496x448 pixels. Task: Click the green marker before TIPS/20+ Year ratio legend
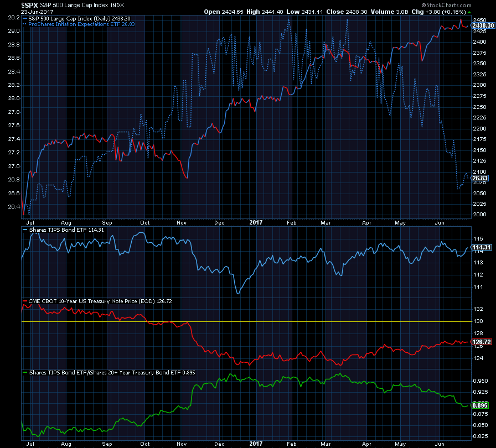pos(25,373)
